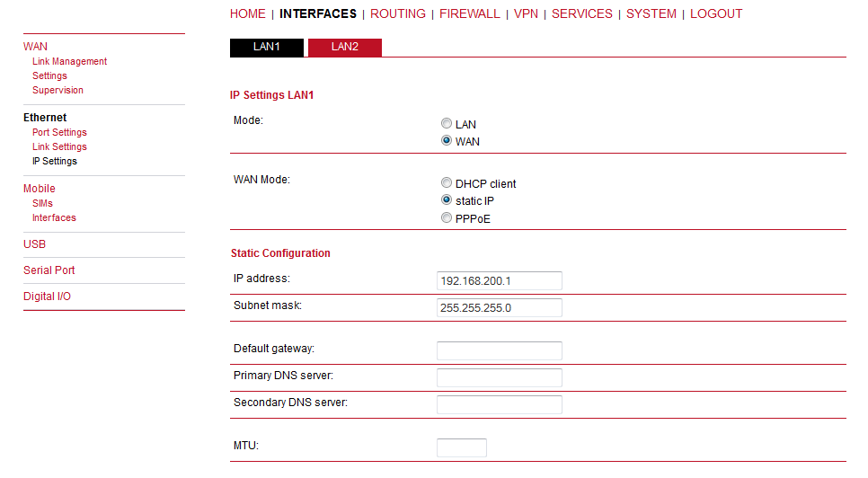Open WAN Link Management page
Screen dimensions: 868x478
point(70,61)
